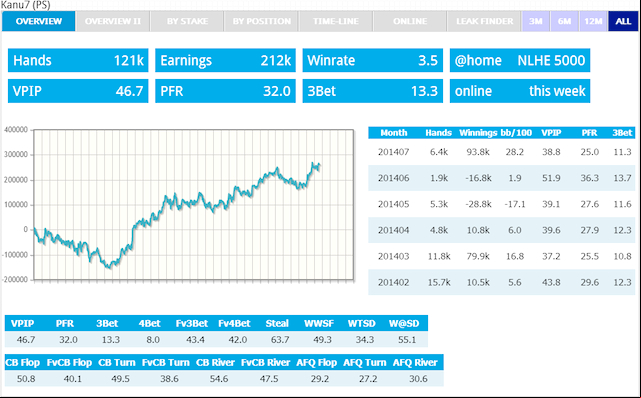This screenshot has width=641, height=398.
Task: Go to the ONLINE tab
Action: (410, 21)
